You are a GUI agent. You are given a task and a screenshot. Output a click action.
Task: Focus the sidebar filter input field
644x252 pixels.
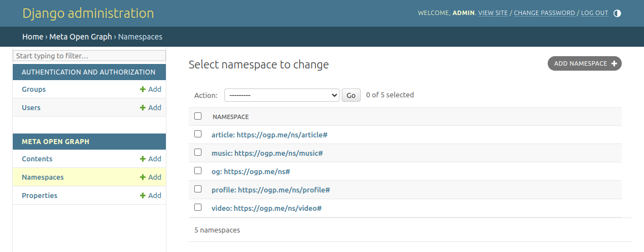click(89, 56)
